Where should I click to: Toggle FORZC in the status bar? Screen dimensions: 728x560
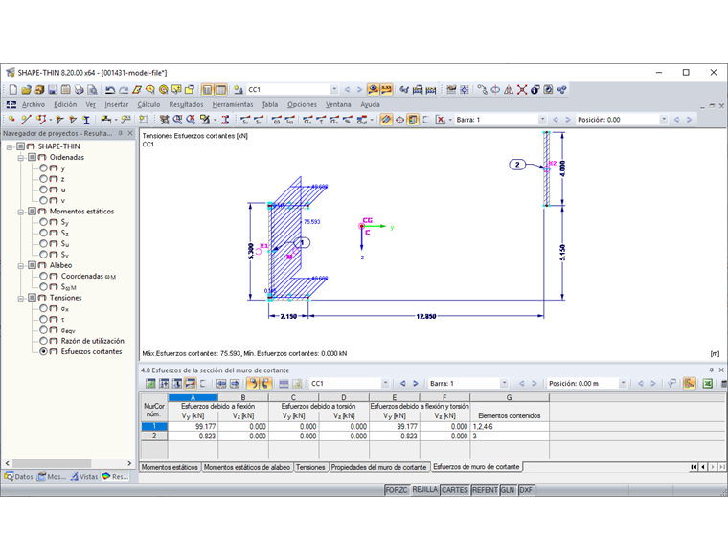[x=396, y=490]
